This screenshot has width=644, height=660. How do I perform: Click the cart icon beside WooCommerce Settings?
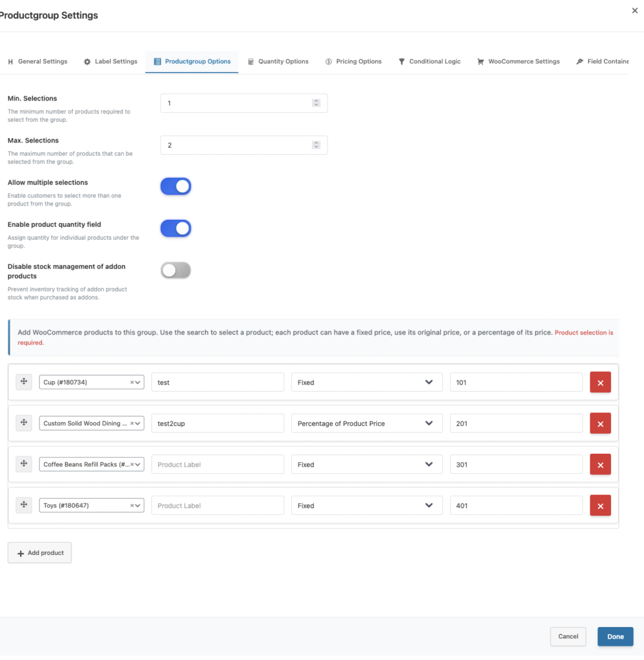click(x=480, y=61)
